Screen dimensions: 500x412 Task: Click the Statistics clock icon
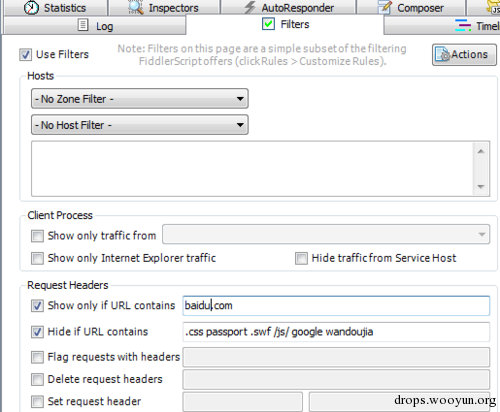pyautogui.click(x=31, y=7)
